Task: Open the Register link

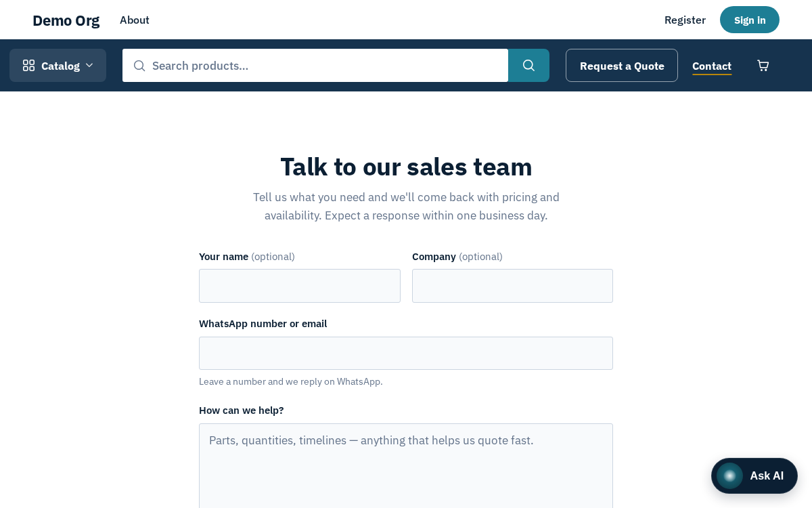Action: click(685, 20)
